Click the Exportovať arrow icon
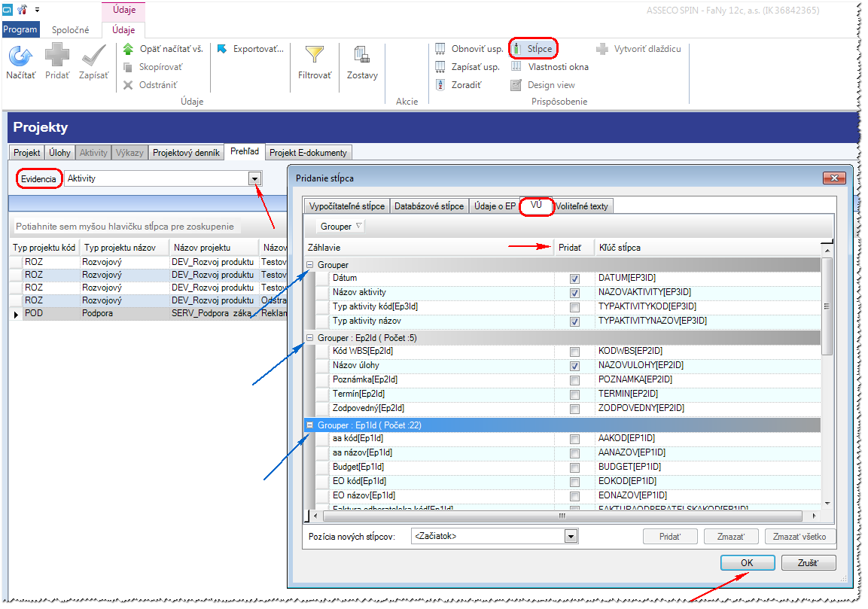This screenshot has width=868, height=609. (x=222, y=49)
